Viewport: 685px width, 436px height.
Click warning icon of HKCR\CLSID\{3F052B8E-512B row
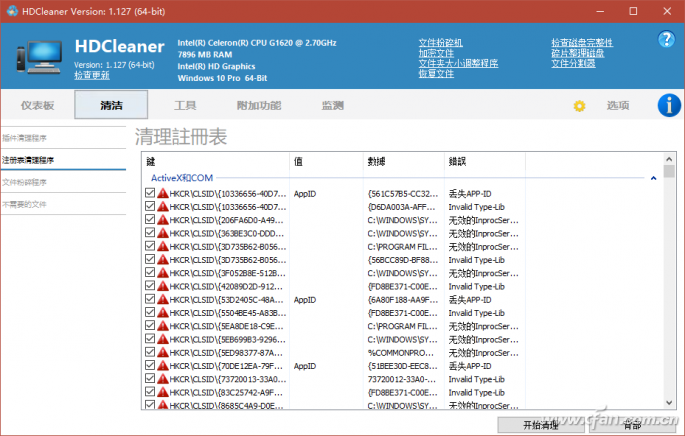(163, 273)
